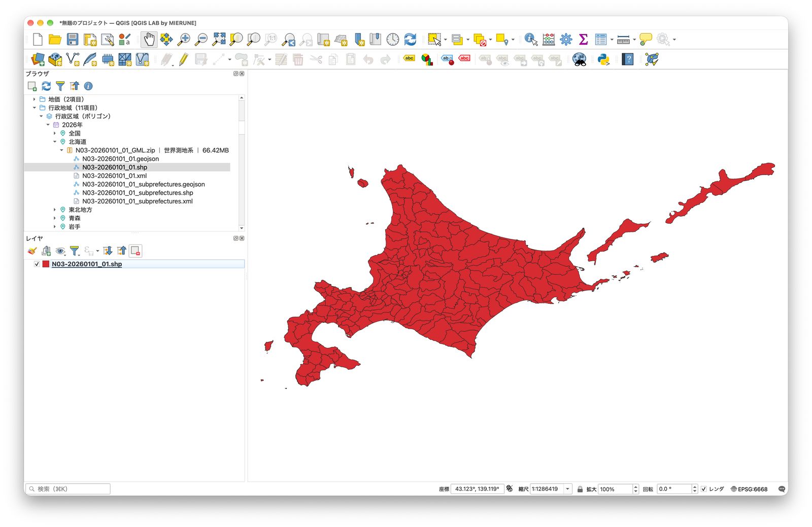The width and height of the screenshot is (812, 527).
Task: Open the Python console
Action: click(x=603, y=59)
